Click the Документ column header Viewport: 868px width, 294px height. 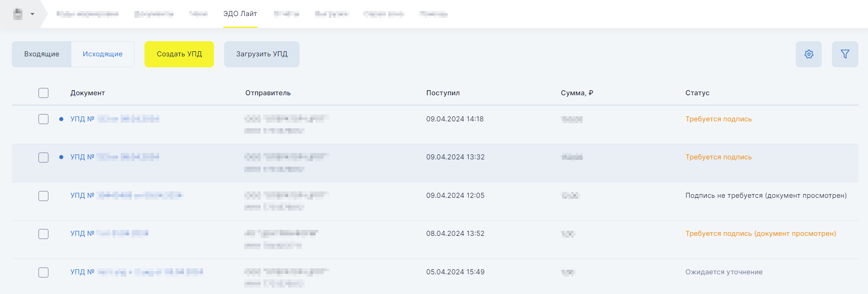pos(88,93)
